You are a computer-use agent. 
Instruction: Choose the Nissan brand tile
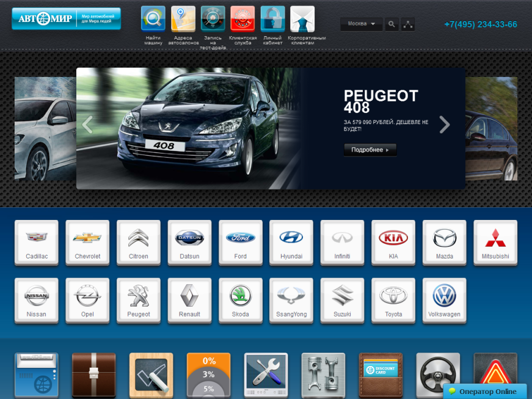(37, 300)
